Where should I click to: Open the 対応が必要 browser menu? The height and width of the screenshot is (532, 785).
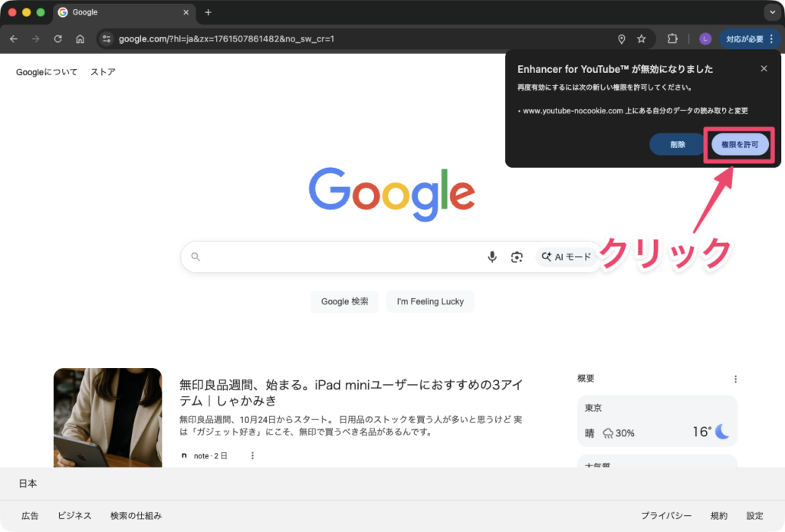tap(751, 39)
